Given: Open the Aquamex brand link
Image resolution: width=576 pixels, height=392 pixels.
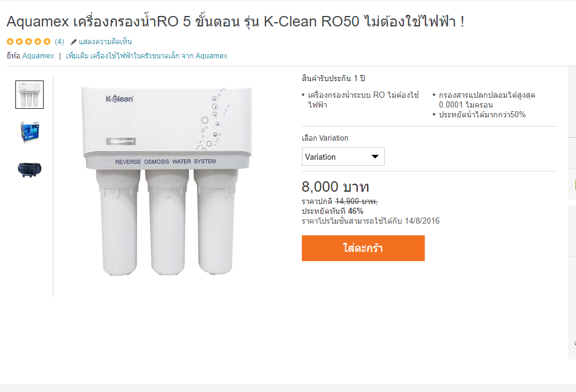Looking at the screenshot, I should tap(38, 56).
